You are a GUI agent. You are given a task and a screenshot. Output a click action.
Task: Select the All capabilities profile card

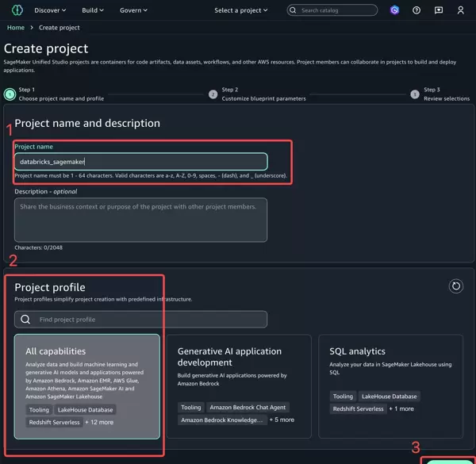click(x=87, y=385)
